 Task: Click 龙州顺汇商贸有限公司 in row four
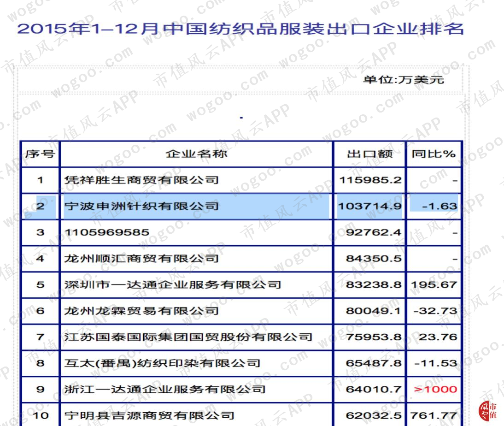click(141, 258)
